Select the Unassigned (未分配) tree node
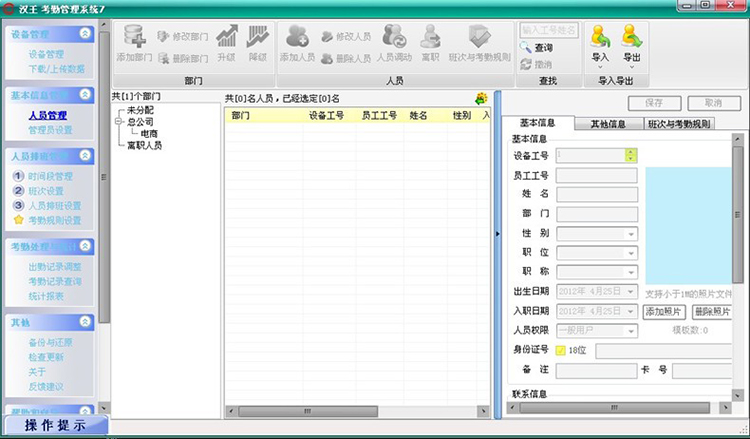 [x=140, y=110]
